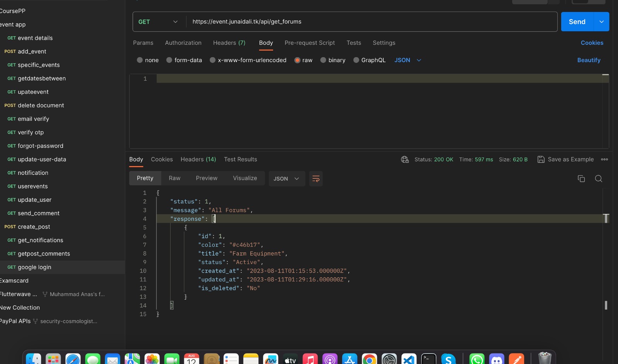Select the GraphQL body option
This screenshot has width=618, height=364.
point(356,60)
